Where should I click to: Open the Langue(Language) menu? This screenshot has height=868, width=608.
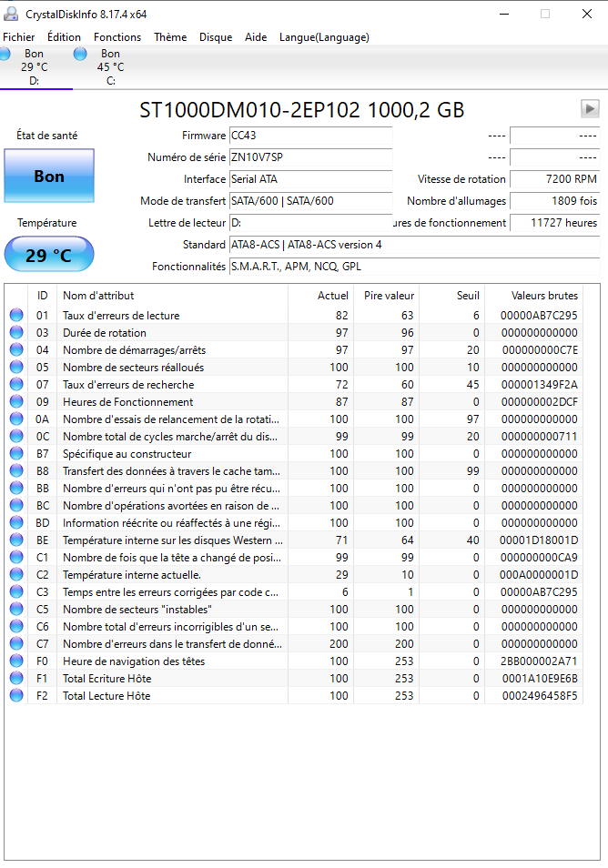[324, 37]
